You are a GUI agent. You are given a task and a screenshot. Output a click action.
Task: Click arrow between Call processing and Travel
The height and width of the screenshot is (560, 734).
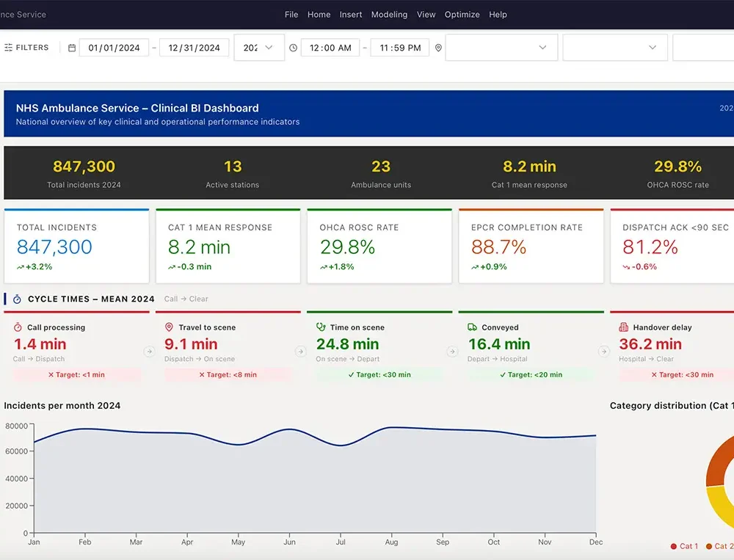pyautogui.click(x=149, y=351)
